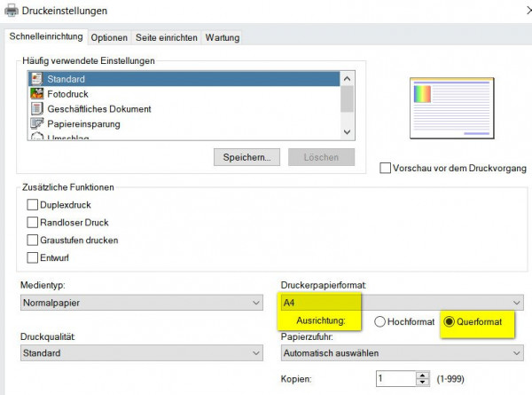This screenshot has height=395, width=532.
Task: Click the landscape page preview thumbnail
Action: coord(452,108)
